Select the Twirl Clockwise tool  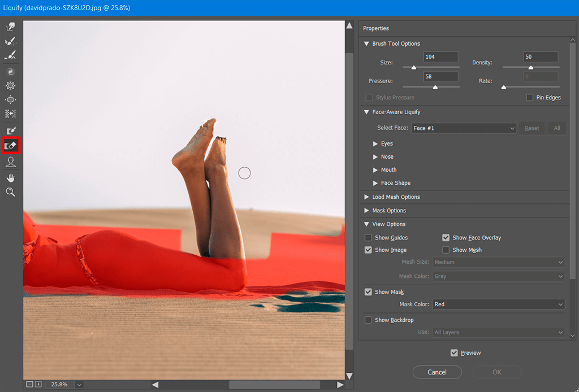coord(10,72)
